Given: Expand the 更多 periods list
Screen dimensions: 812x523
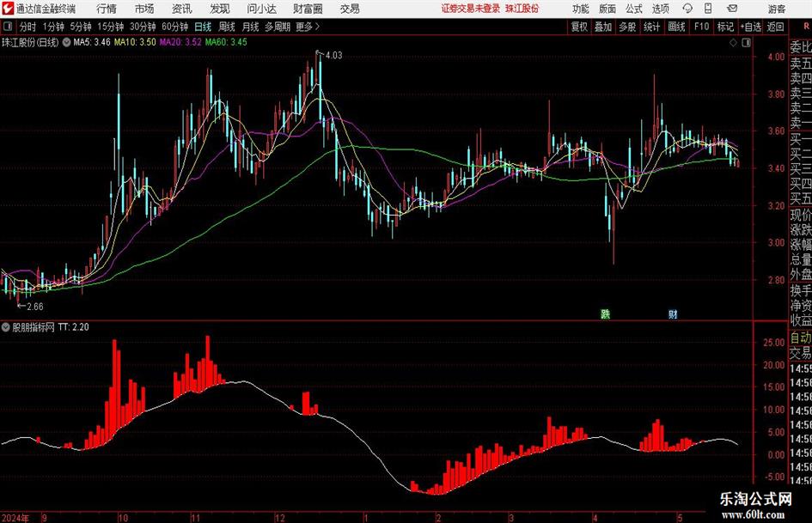Looking at the screenshot, I should tap(308, 27).
